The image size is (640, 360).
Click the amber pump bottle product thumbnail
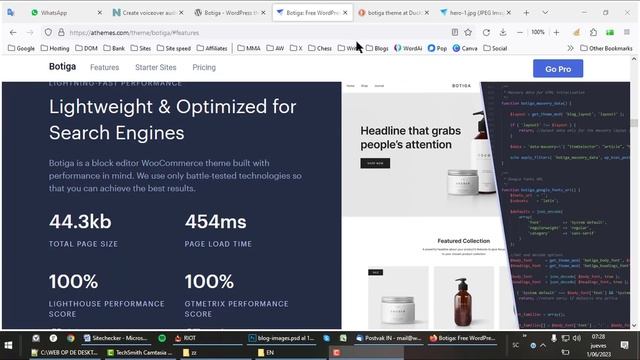point(463,298)
